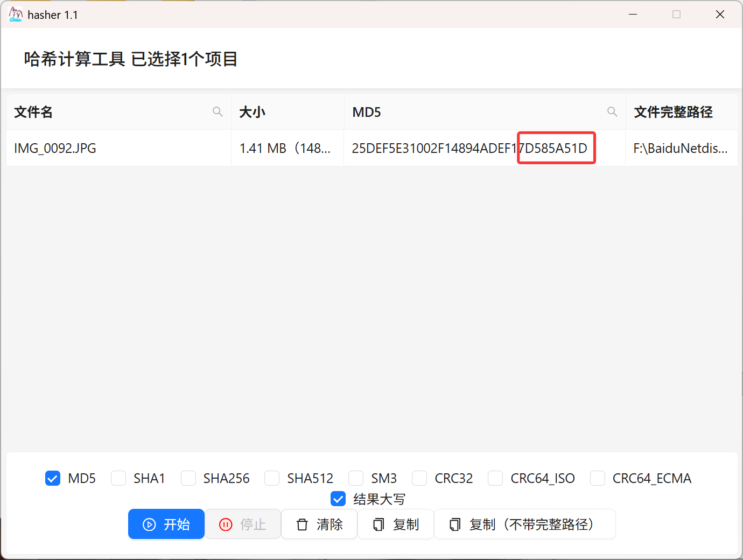The image size is (743, 560).
Task: Open the MD5 column search icon
Action: (612, 111)
